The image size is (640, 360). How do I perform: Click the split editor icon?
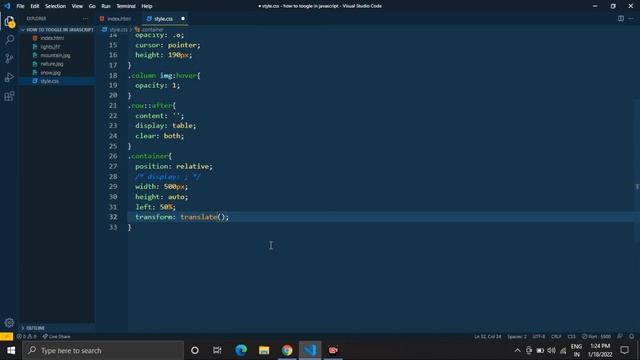pos(621,18)
